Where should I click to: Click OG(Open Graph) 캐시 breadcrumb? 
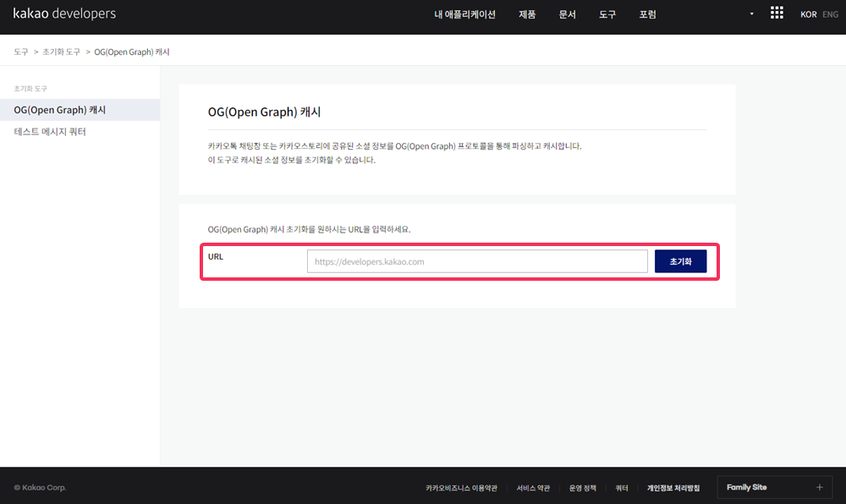(x=132, y=52)
